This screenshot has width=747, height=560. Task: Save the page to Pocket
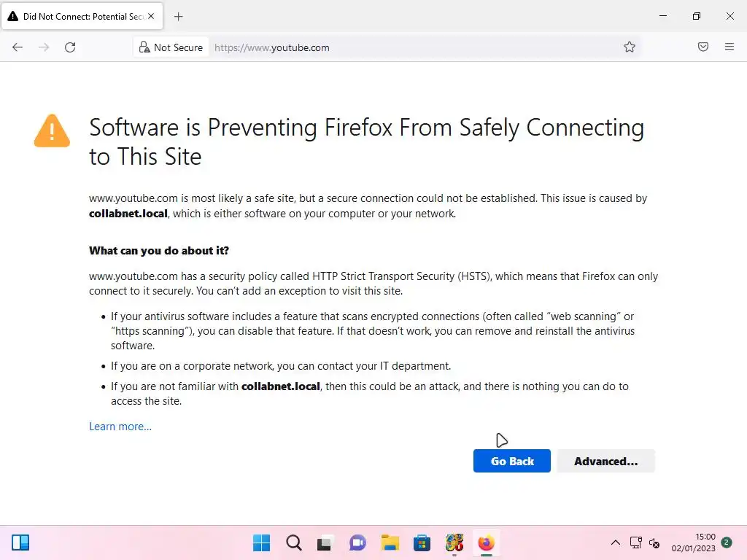click(x=703, y=47)
